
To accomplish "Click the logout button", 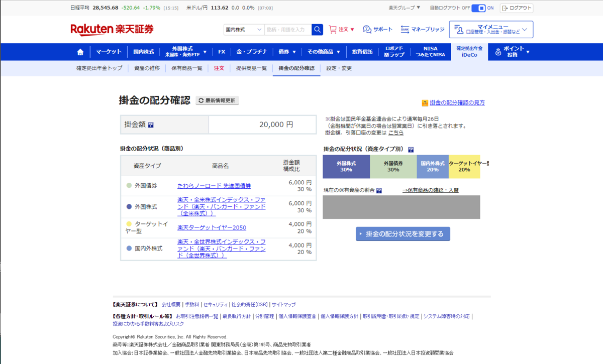I will click(516, 8).
